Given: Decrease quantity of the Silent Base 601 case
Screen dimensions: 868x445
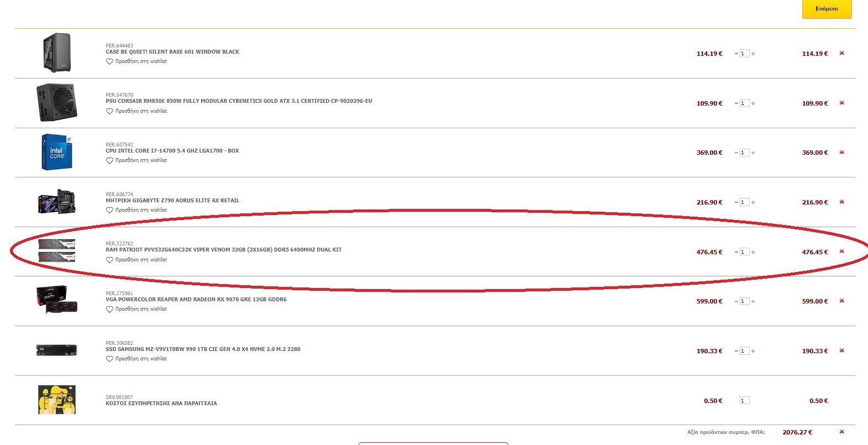Looking at the screenshot, I should point(736,54).
